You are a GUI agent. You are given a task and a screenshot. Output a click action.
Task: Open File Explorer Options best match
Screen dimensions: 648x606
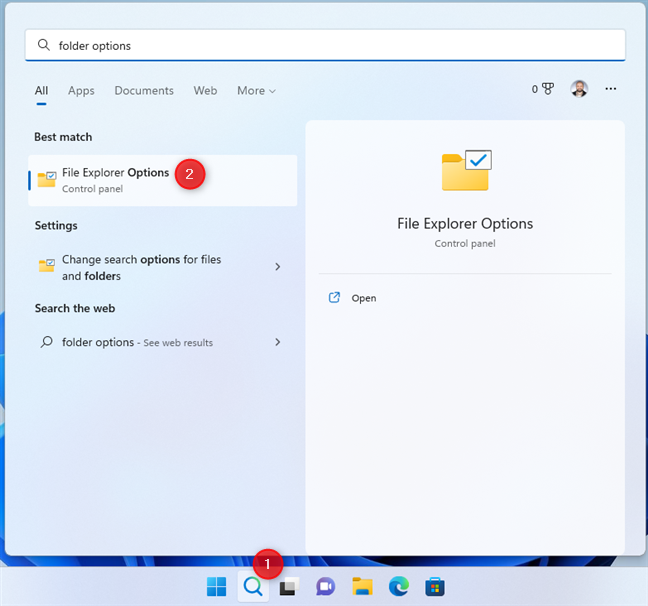(162, 180)
